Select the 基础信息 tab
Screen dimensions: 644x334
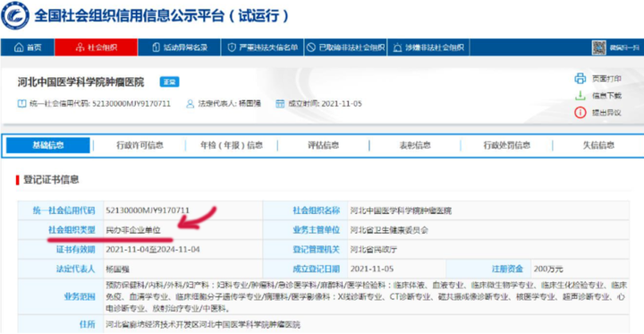pyautogui.click(x=48, y=145)
